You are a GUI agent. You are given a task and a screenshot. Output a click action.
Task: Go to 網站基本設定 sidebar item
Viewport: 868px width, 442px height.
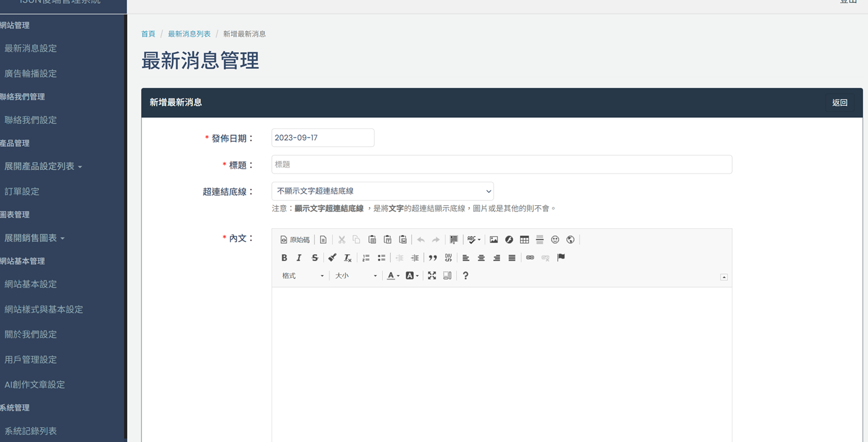pyautogui.click(x=30, y=284)
